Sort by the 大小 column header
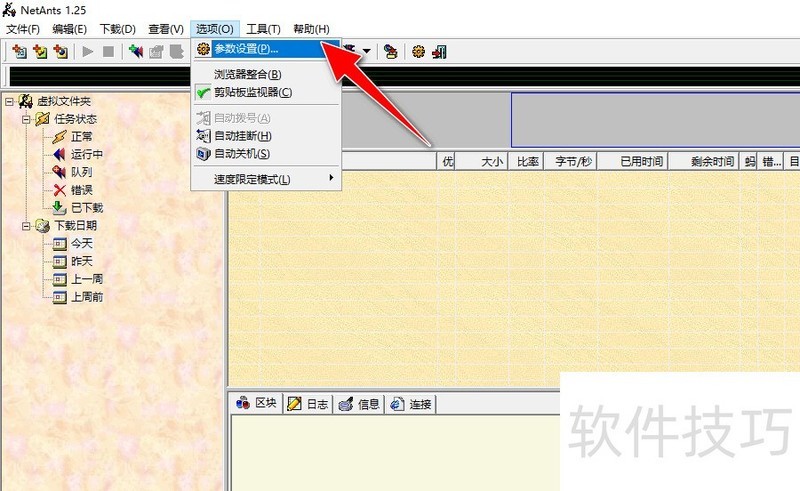This screenshot has height=491, width=800. tap(482, 162)
